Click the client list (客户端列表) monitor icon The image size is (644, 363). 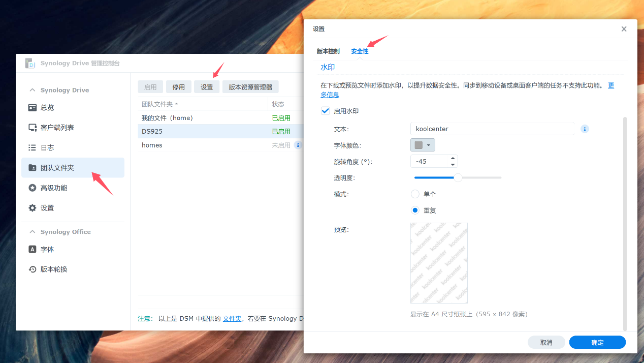click(33, 128)
